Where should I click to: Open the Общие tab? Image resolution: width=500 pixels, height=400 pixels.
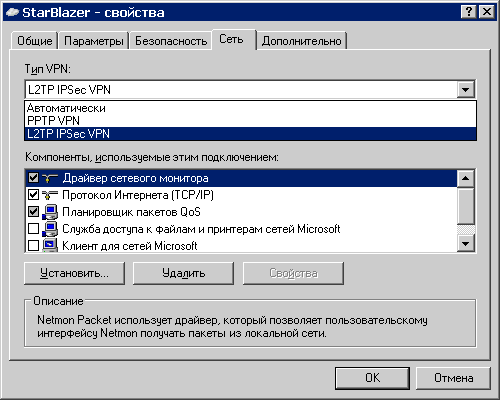tap(35, 41)
